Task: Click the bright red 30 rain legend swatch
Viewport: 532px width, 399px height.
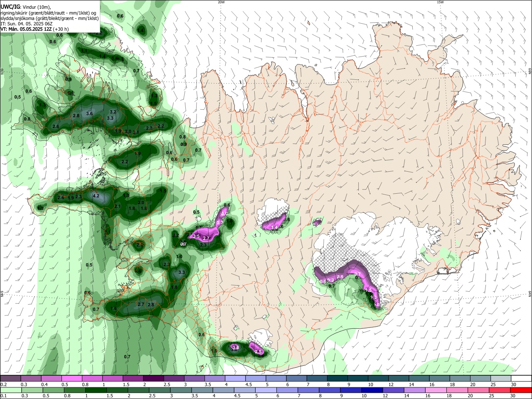Action: [x=521, y=390]
